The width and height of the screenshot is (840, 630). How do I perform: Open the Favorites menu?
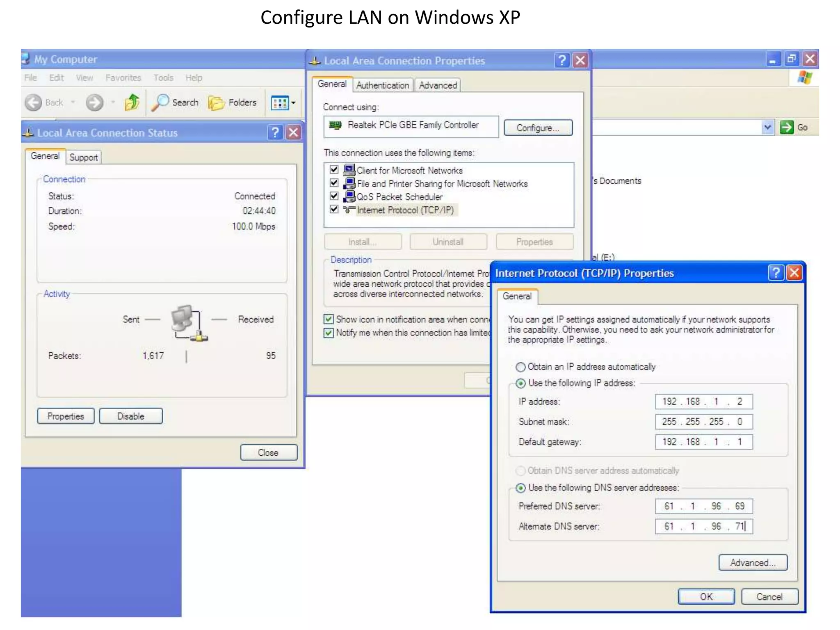[x=123, y=78]
